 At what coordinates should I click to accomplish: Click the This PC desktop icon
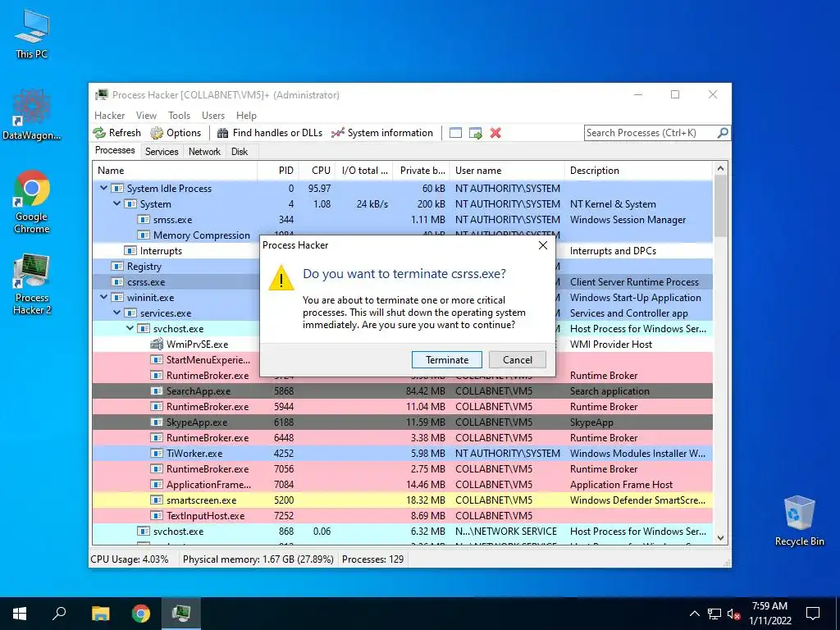point(32,34)
